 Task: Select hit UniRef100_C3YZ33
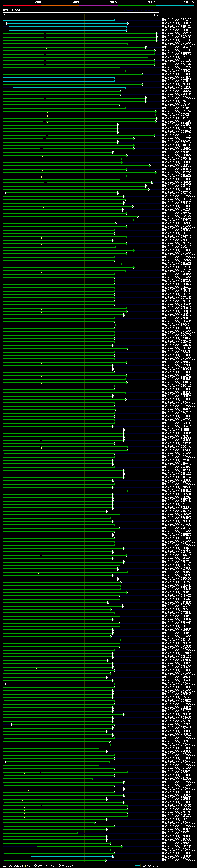click(x=177, y=267)
